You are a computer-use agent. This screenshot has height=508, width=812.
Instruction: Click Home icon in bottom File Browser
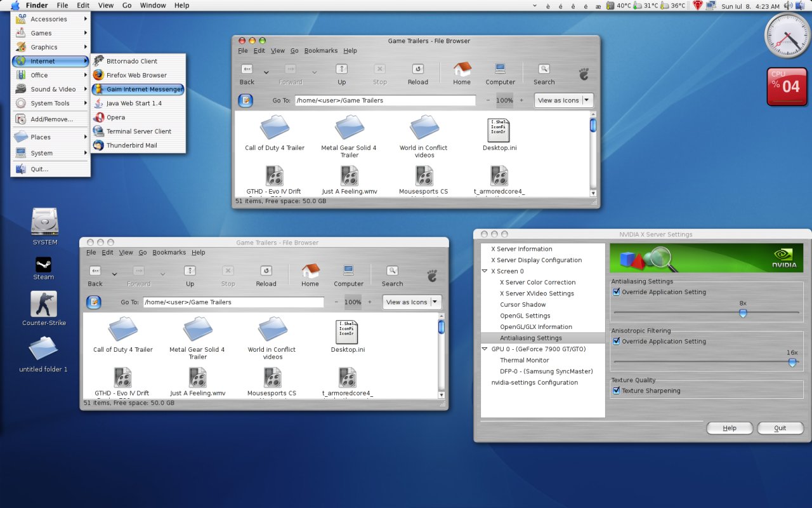click(310, 276)
